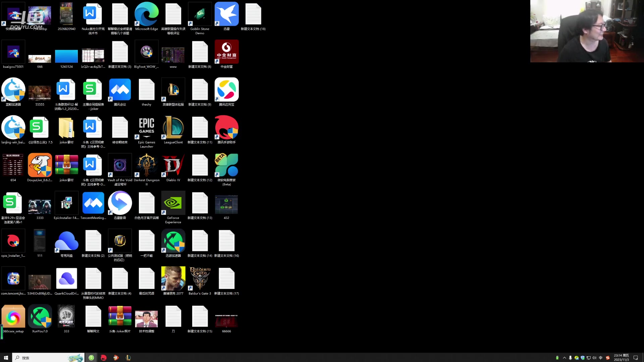Show hidden system tray icons

pos(565,358)
